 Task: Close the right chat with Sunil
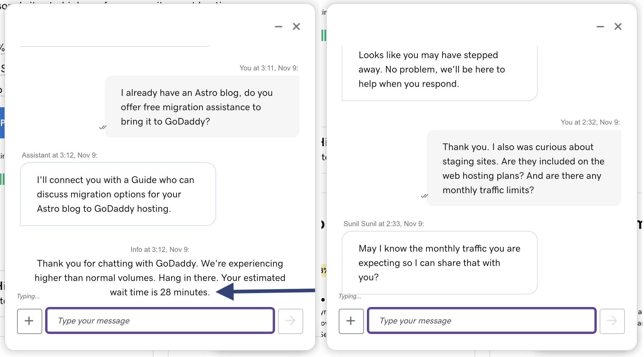point(618,27)
